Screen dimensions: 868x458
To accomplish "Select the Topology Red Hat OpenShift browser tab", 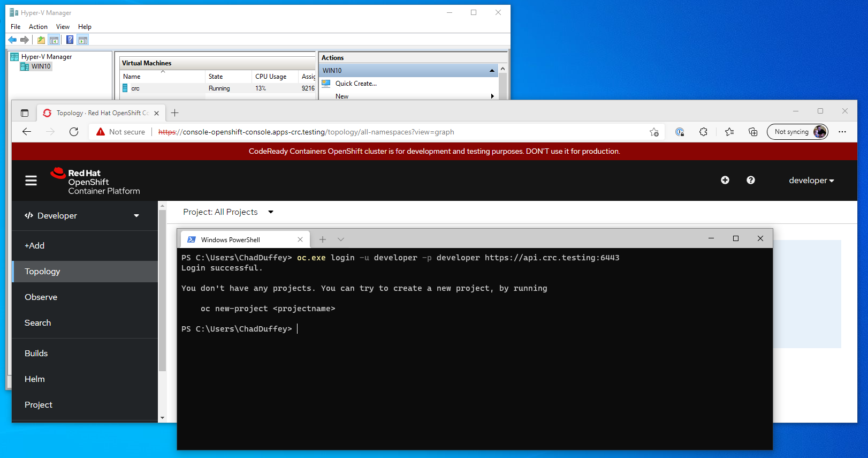I will click(100, 113).
